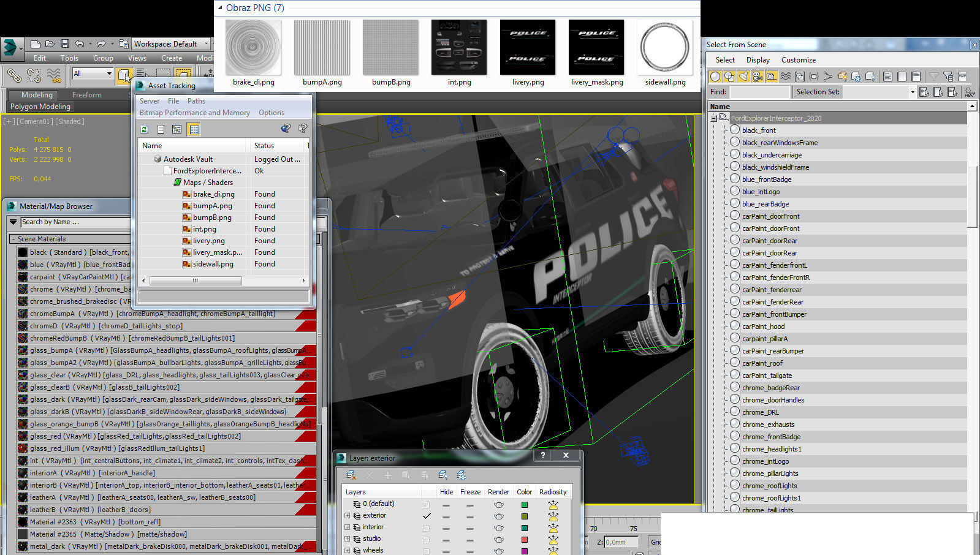This screenshot has width=980, height=555.
Task: Open the All selection filter dropdown
Action: click(93, 74)
